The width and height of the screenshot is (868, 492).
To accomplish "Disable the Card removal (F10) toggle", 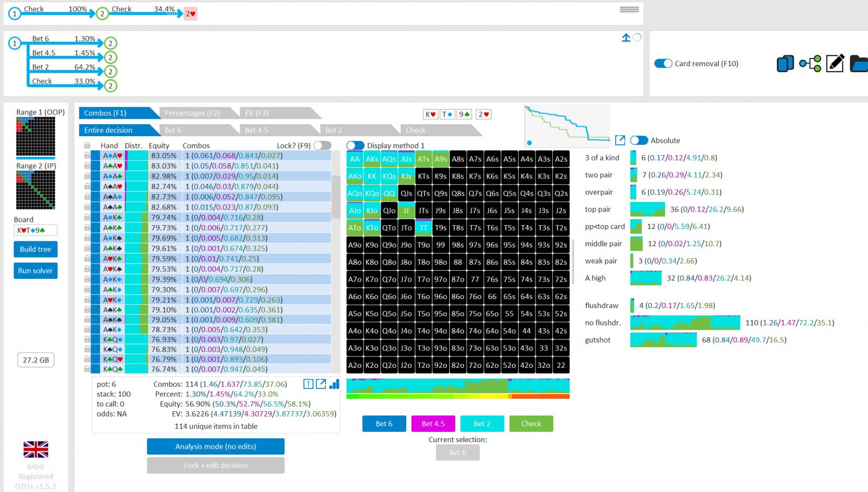I will coord(663,63).
